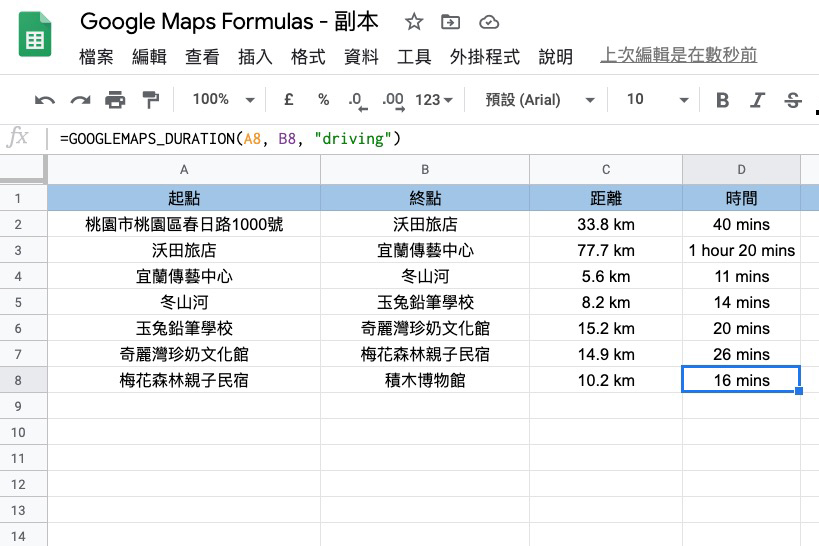Select cell 77.7 km
The width and height of the screenshot is (819, 546).
click(x=606, y=250)
